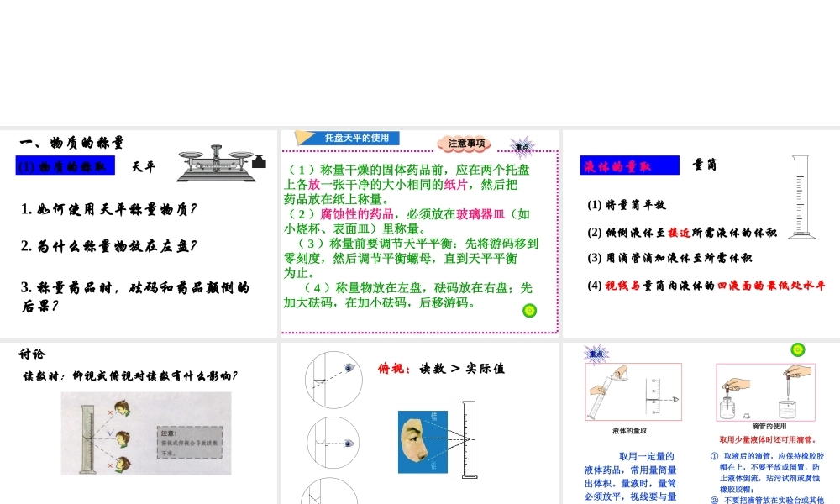840x504 pixels.
Task: Select step (4) 视线与量筒内液体的凹液面的最低处水平
Action: point(706,286)
